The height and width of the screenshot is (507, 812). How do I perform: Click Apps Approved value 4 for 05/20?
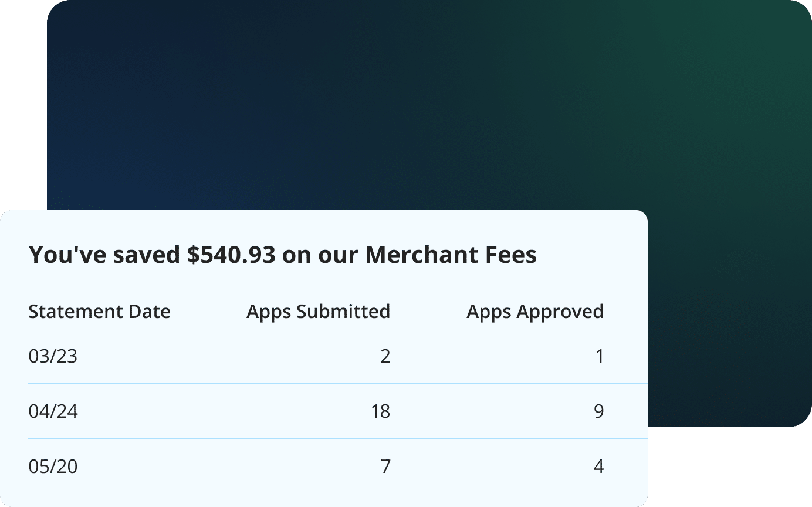point(598,467)
